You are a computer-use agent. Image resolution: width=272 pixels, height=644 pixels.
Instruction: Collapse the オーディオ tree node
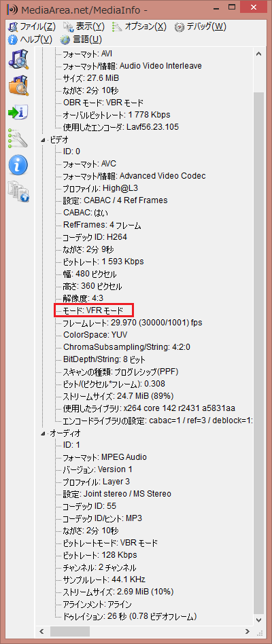pos(44,433)
